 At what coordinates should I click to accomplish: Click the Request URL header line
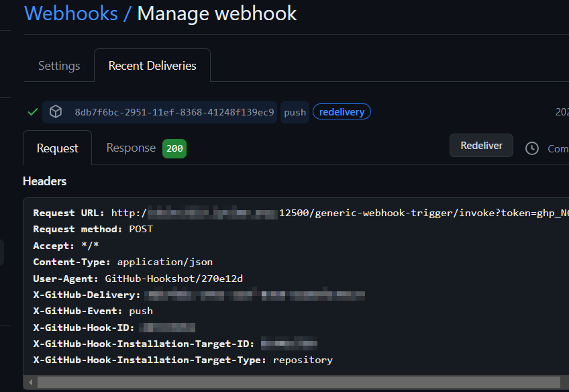[x=301, y=213]
